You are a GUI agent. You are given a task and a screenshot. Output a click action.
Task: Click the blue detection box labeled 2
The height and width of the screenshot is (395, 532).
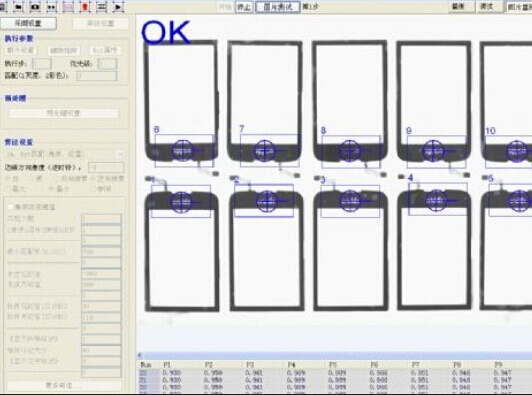coord(264,201)
